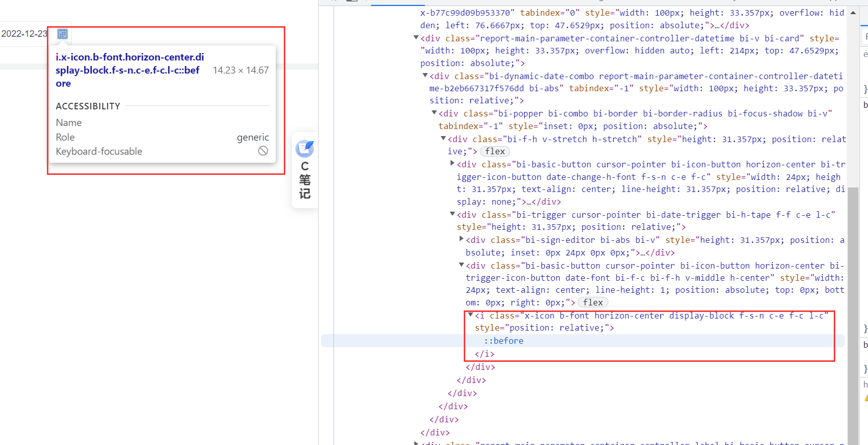Image resolution: width=868 pixels, height=445 pixels.
Task: Click the calendar icon beside the date 2022-12-23
Action: tap(63, 34)
